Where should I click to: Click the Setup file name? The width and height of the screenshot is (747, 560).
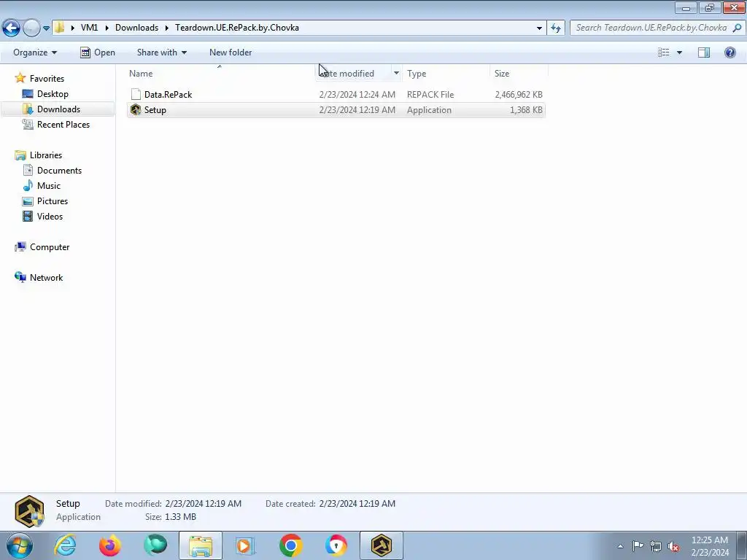(x=155, y=110)
